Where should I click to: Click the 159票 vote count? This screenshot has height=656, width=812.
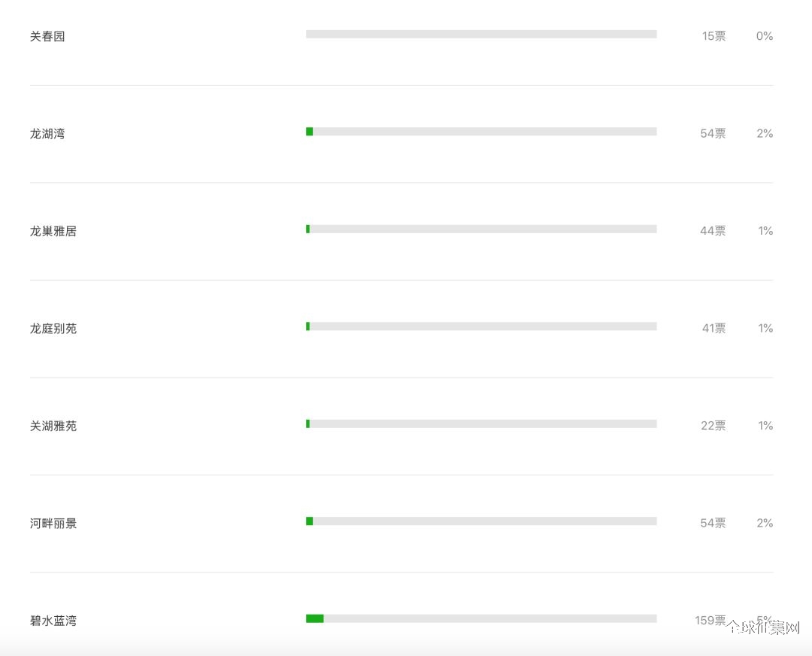point(710,621)
